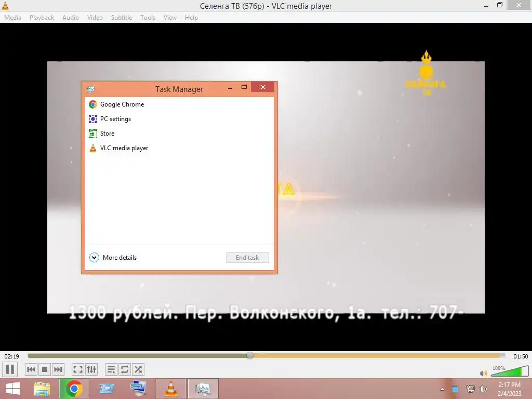Restore down the VLC window

[500, 5]
